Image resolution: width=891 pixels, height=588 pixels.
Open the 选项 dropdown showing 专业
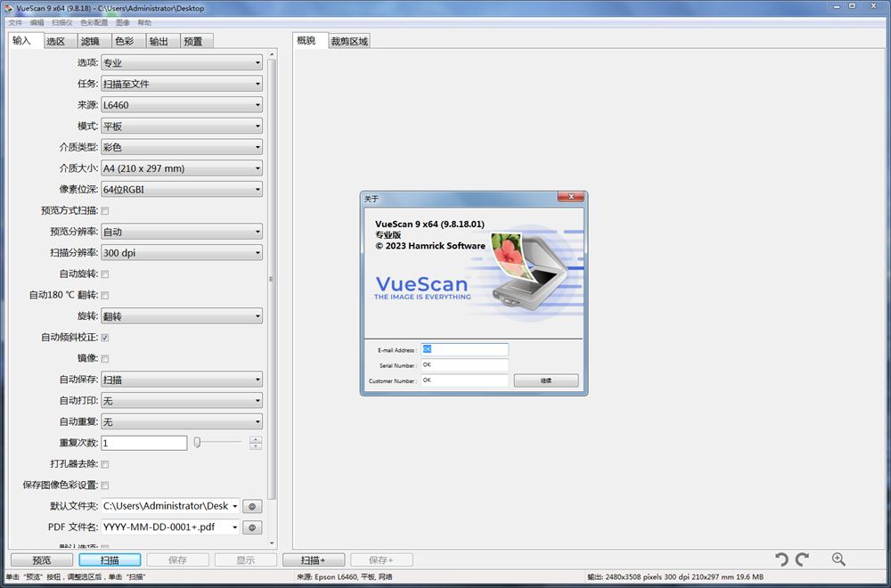pos(182,62)
